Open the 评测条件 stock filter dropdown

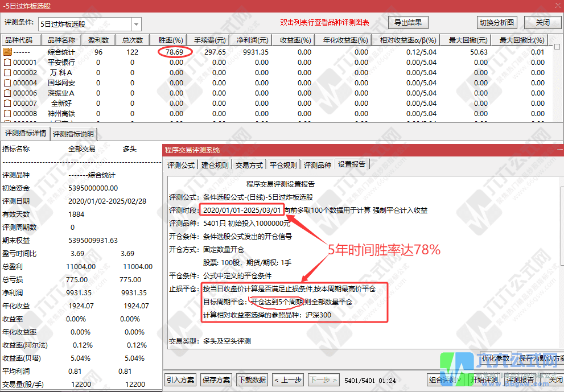(x=135, y=23)
